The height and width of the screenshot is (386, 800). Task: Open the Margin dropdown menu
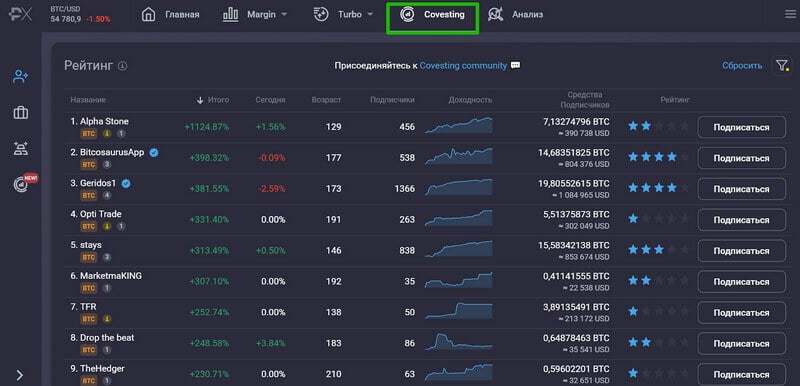[255, 15]
